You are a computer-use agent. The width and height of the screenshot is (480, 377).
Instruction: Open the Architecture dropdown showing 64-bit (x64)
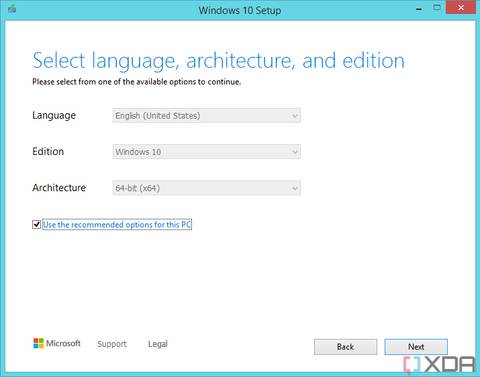pos(206,188)
